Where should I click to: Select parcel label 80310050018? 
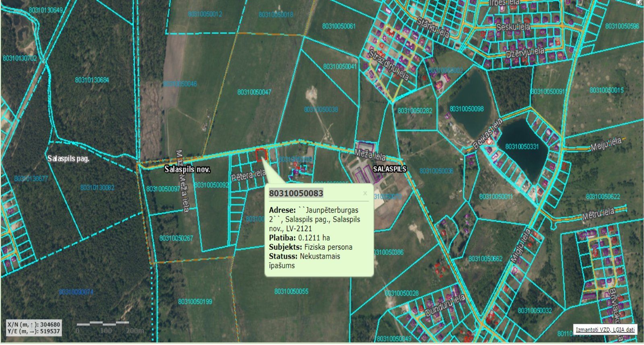tap(276, 15)
